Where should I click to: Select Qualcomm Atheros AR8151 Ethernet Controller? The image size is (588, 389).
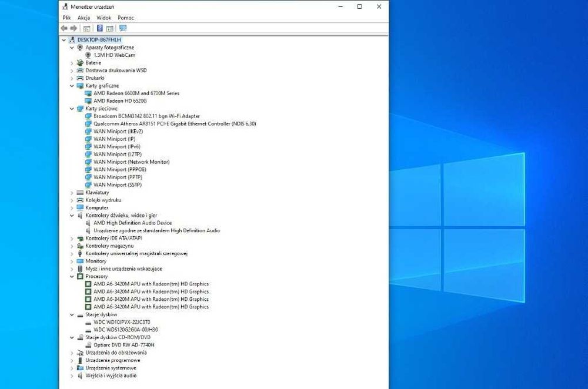pyautogui.click(x=175, y=123)
